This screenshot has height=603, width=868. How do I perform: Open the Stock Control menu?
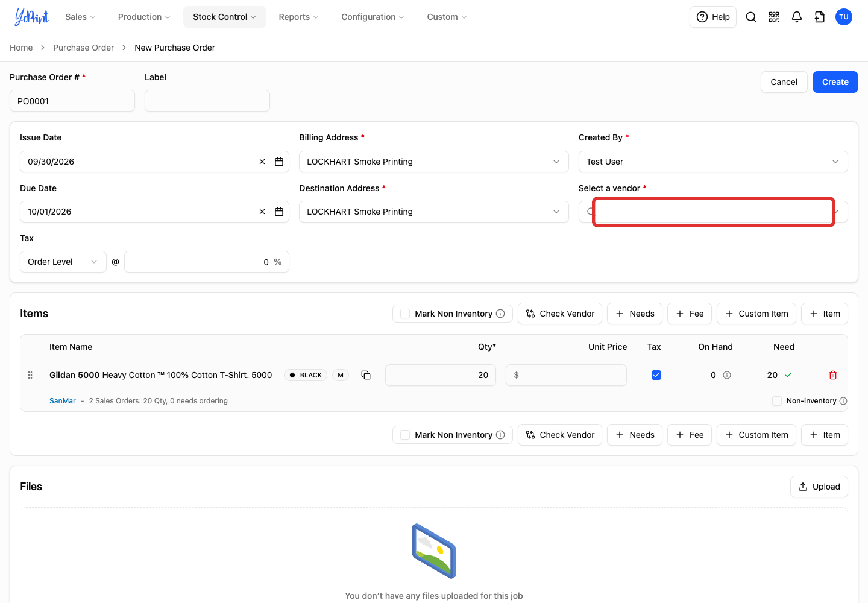(x=224, y=17)
